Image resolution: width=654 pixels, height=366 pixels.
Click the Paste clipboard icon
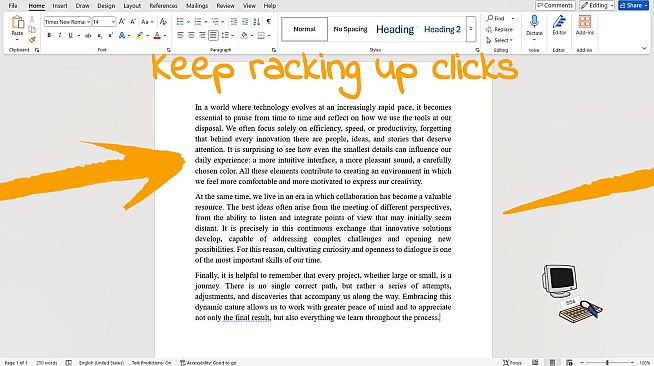[x=18, y=22]
